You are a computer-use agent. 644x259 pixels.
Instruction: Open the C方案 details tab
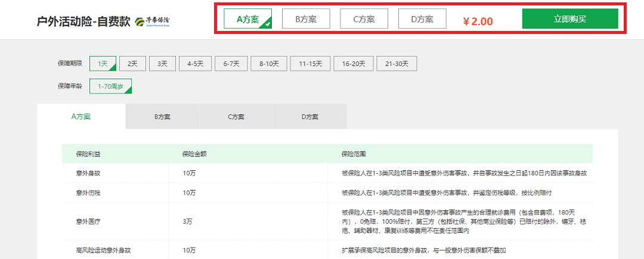coord(236,117)
